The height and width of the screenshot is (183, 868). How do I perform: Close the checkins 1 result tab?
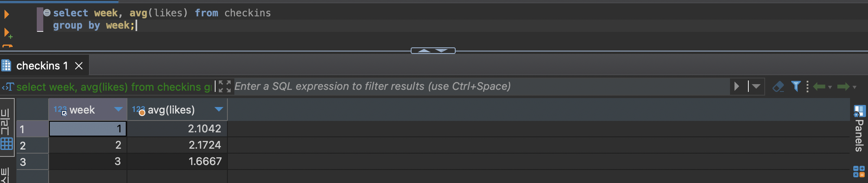tap(79, 66)
